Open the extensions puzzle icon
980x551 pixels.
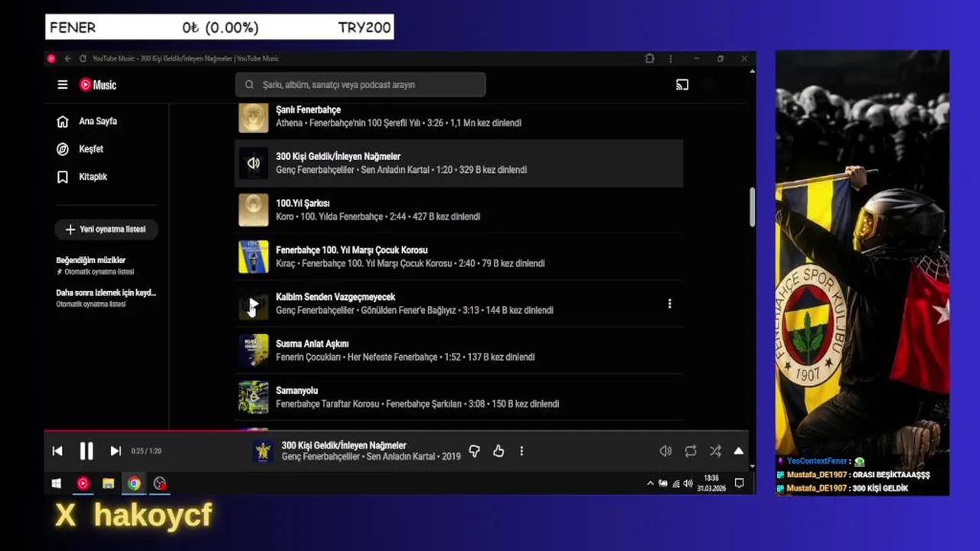click(650, 59)
